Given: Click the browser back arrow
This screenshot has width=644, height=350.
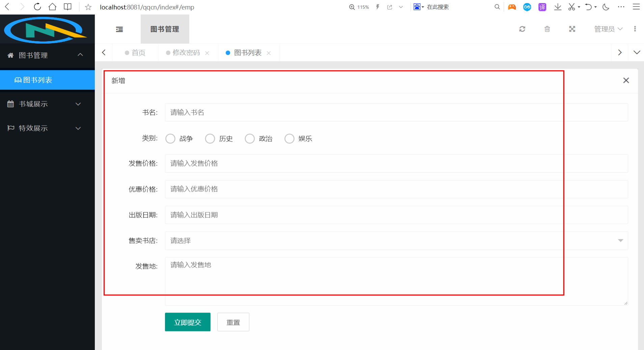Looking at the screenshot, I should pyautogui.click(x=7, y=7).
